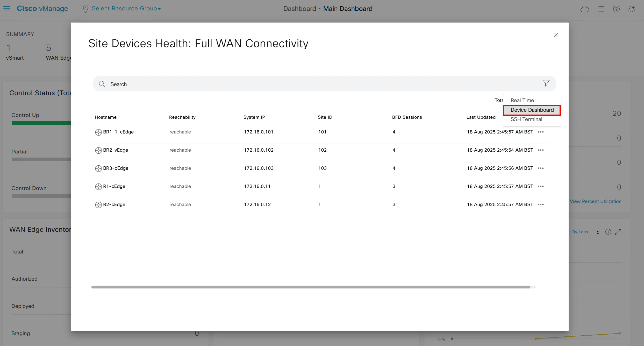
Task: Click the View Percent Utilization link
Action: tap(595, 201)
